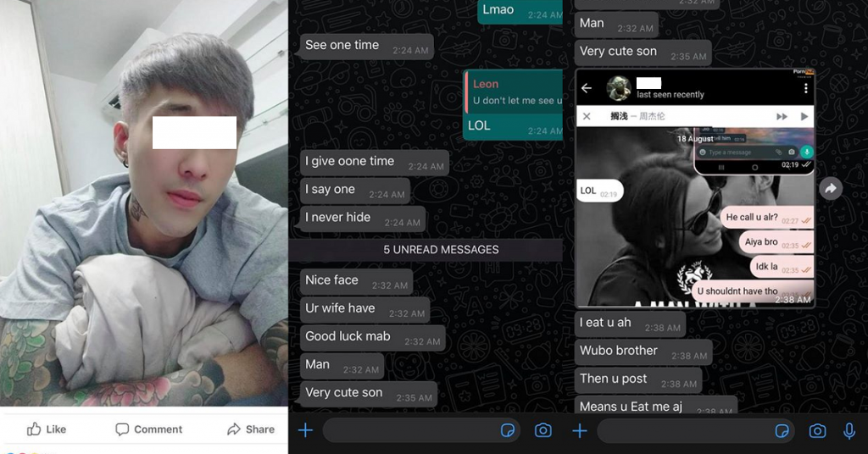
Task: Open the contact avatar beside last seen recently
Action: [x=618, y=88]
